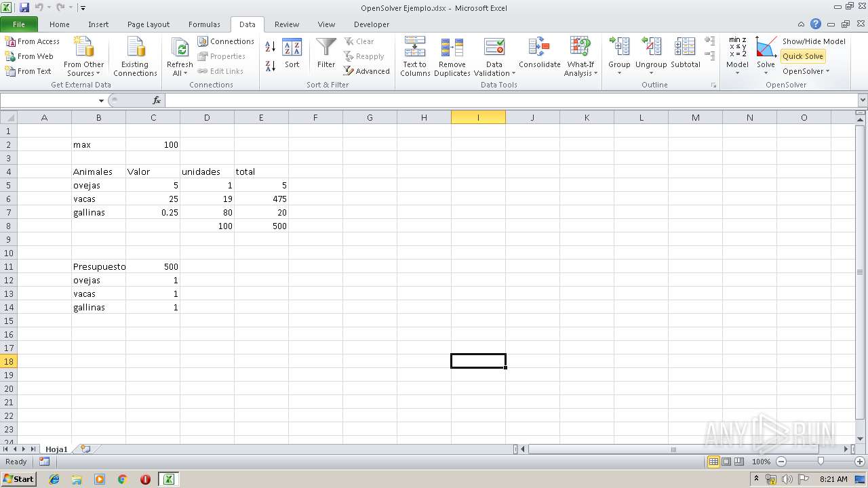Open the File tab
The width and height of the screenshot is (868, 488).
pos(19,24)
